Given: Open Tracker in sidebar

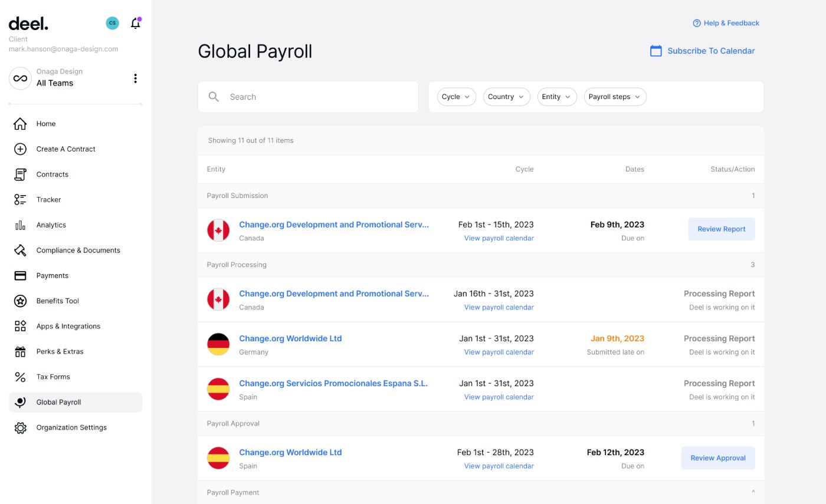Looking at the screenshot, I should click(x=76, y=200).
